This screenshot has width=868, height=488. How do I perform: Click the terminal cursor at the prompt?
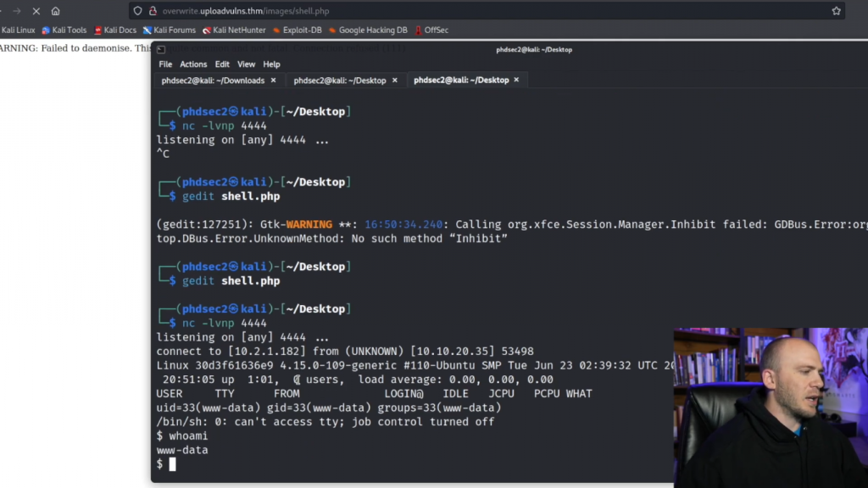pos(172,464)
